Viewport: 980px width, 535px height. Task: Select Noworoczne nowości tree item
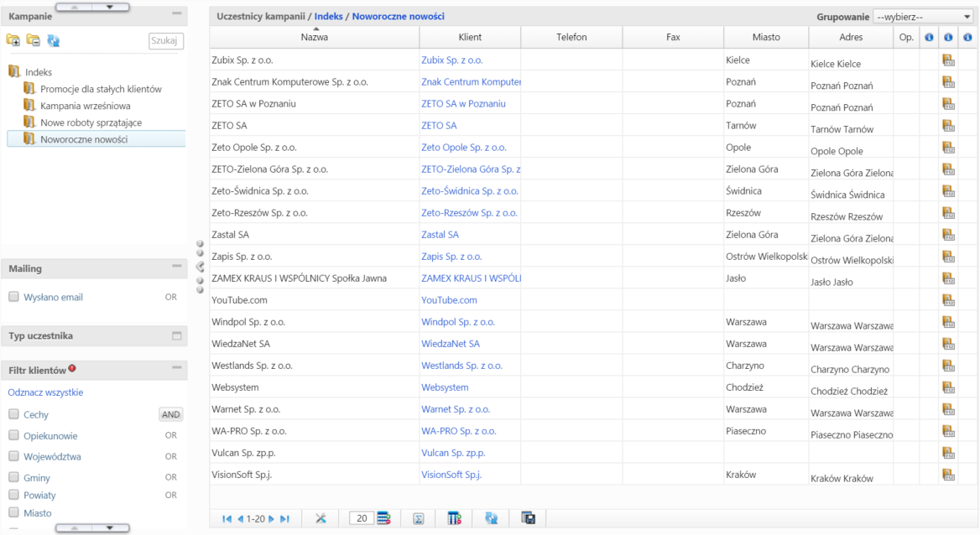click(96, 138)
